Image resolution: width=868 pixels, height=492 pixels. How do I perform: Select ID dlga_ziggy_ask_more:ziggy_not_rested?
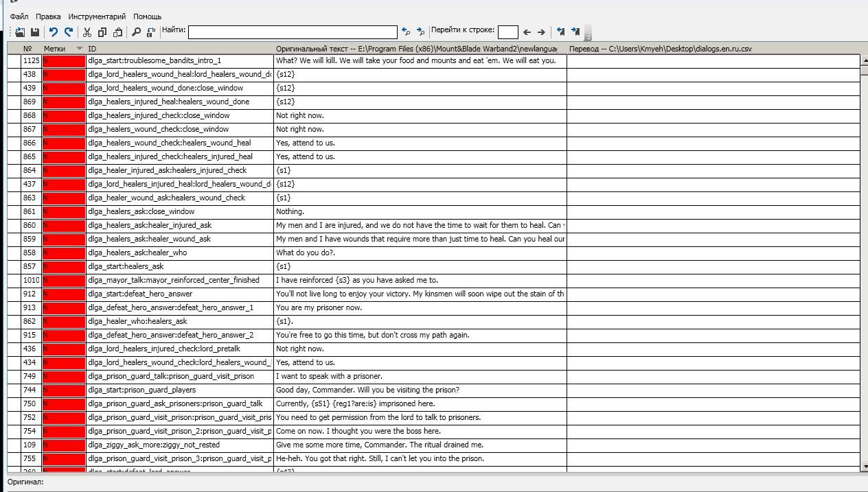[x=154, y=445]
